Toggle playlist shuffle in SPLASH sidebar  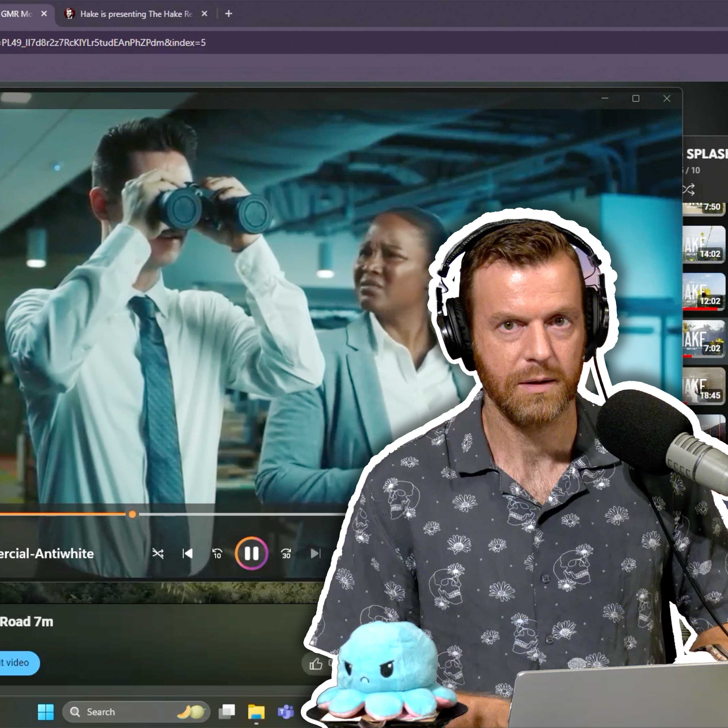[x=689, y=189]
